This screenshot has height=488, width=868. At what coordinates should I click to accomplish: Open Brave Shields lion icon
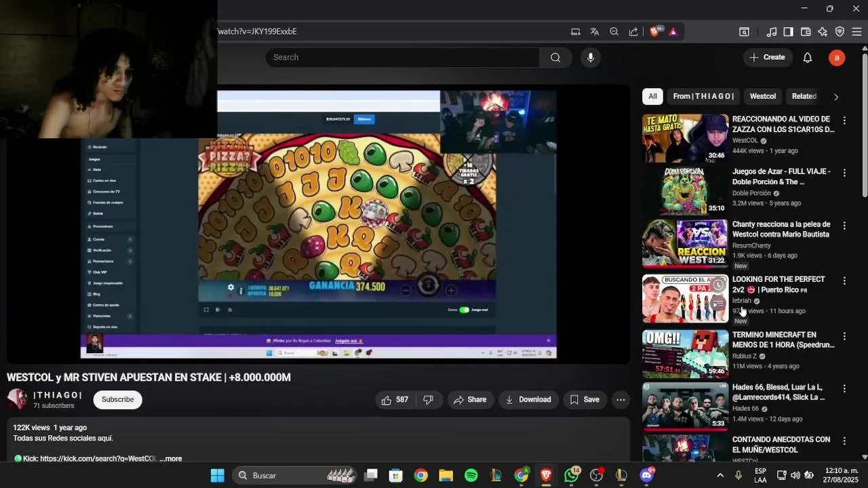point(654,31)
